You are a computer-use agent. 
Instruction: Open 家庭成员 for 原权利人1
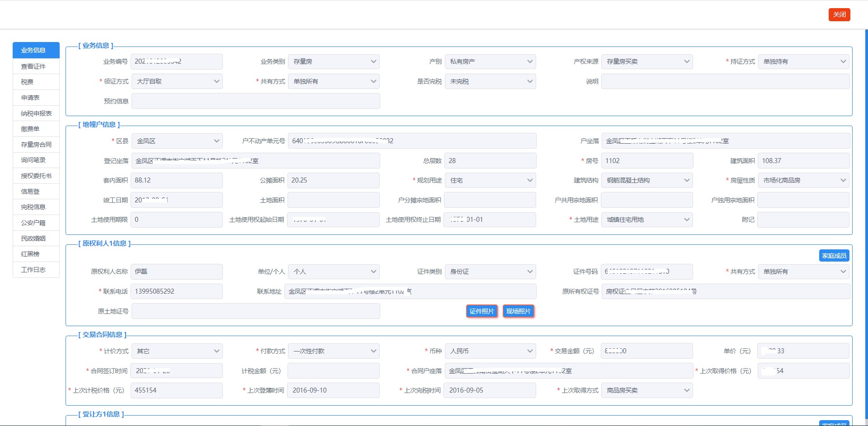tap(834, 256)
